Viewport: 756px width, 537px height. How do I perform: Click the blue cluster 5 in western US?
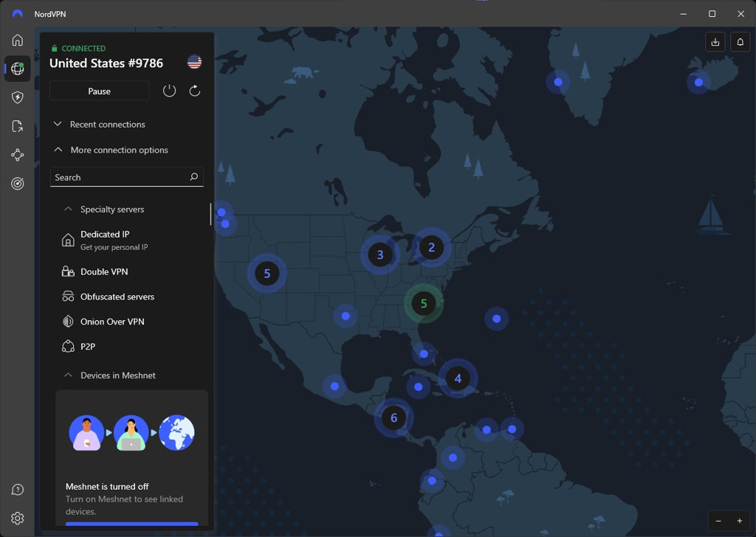(267, 274)
